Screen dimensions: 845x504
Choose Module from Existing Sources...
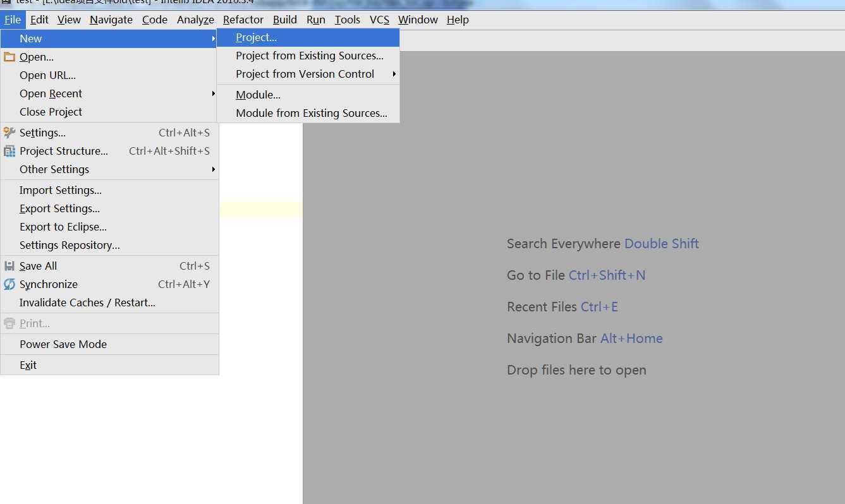point(308,113)
